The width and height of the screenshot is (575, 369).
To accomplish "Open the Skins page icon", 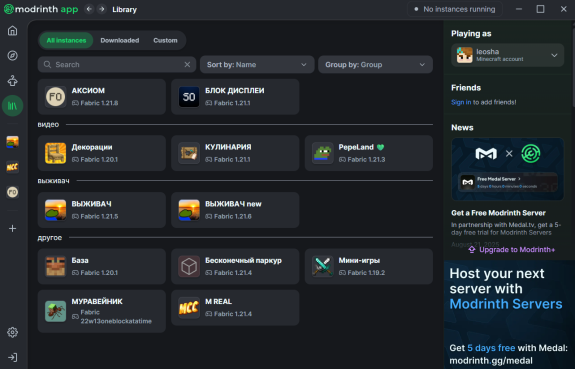I will click(x=12, y=81).
